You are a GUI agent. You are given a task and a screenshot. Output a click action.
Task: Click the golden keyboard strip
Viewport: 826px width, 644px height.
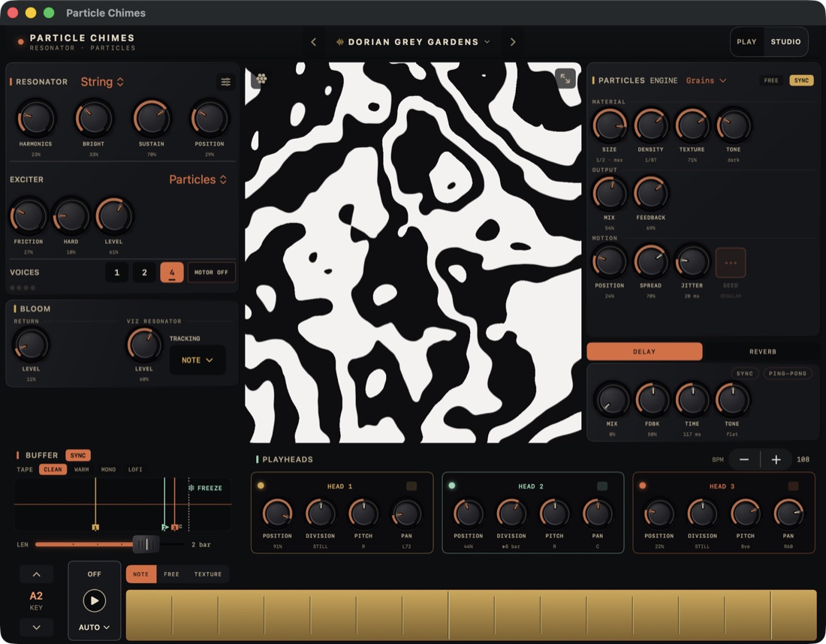(x=472, y=615)
